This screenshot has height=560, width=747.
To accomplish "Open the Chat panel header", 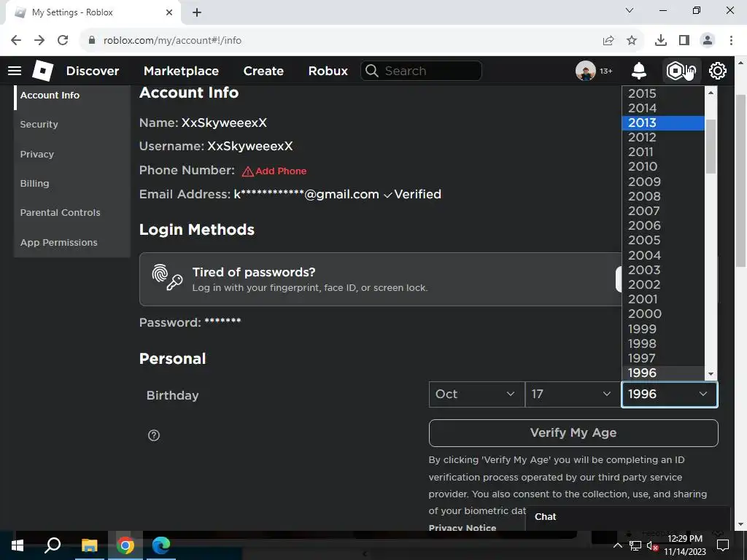I will point(628,517).
